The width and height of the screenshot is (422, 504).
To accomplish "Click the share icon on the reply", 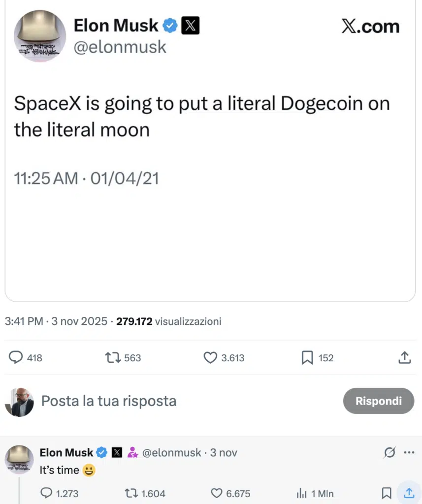I will coord(408,493).
